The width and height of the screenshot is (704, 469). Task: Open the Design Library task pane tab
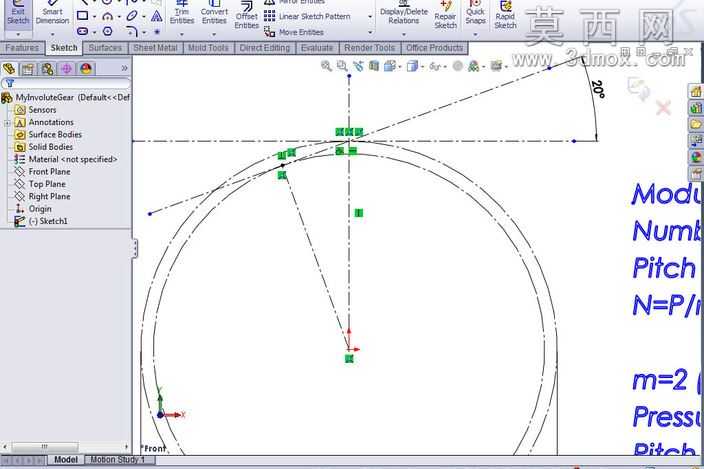tap(696, 108)
